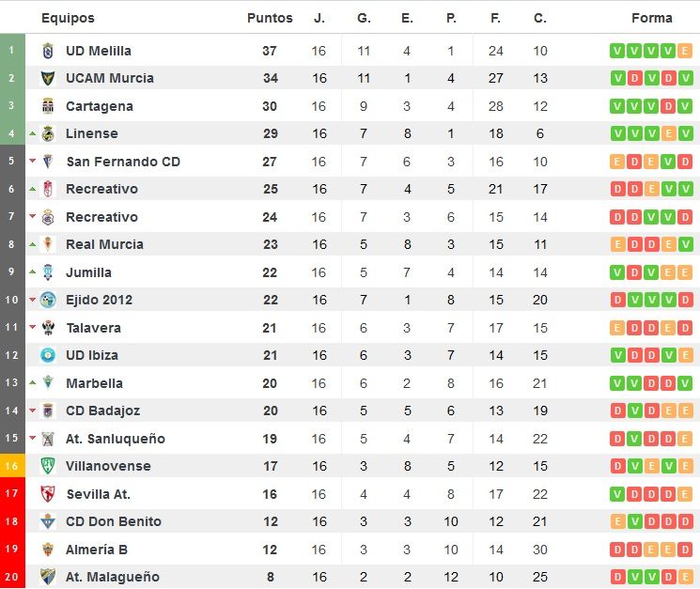Screen dimensions: 700x589
Task: Click the Ejido 2012 round badge
Action: click(x=48, y=300)
